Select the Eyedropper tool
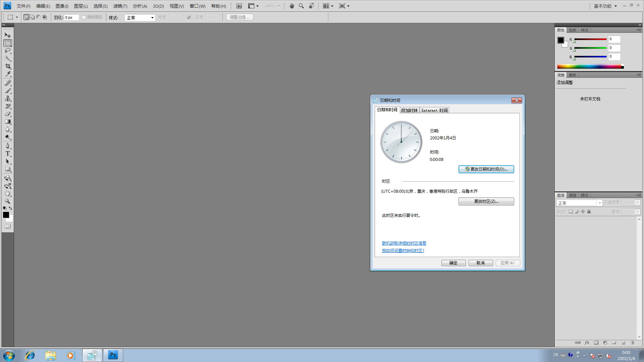The height and width of the screenshot is (362, 644). click(x=8, y=74)
